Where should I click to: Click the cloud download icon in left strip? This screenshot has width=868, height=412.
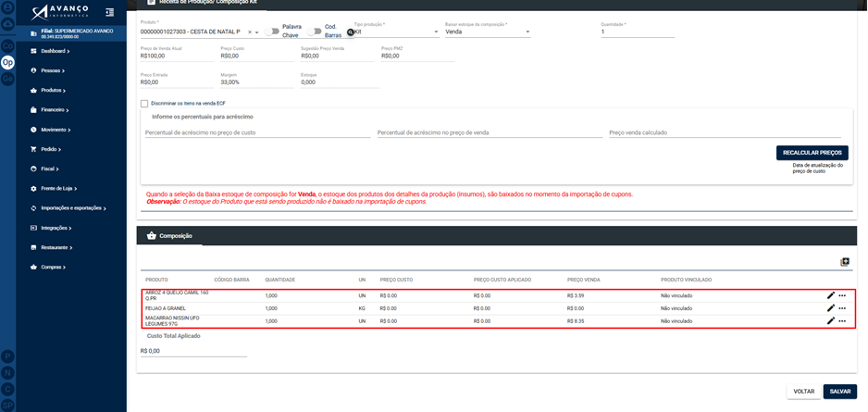(7, 24)
